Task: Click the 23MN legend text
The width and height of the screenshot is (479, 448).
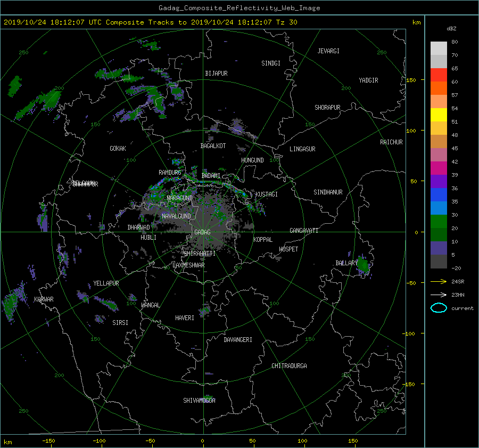Action: click(458, 295)
